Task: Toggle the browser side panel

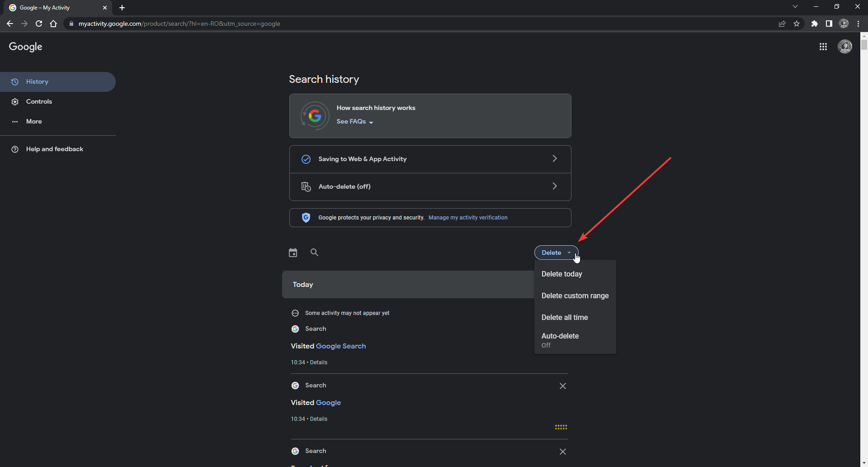Action: pos(829,24)
